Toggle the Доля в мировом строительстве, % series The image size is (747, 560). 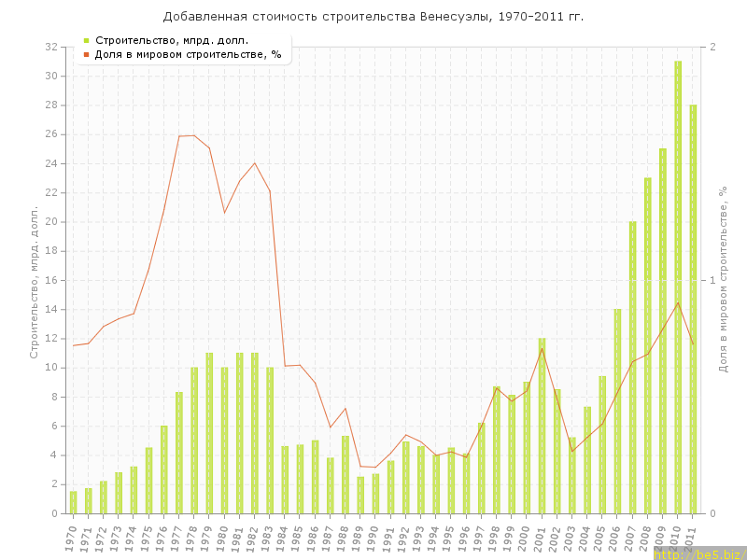point(188,54)
